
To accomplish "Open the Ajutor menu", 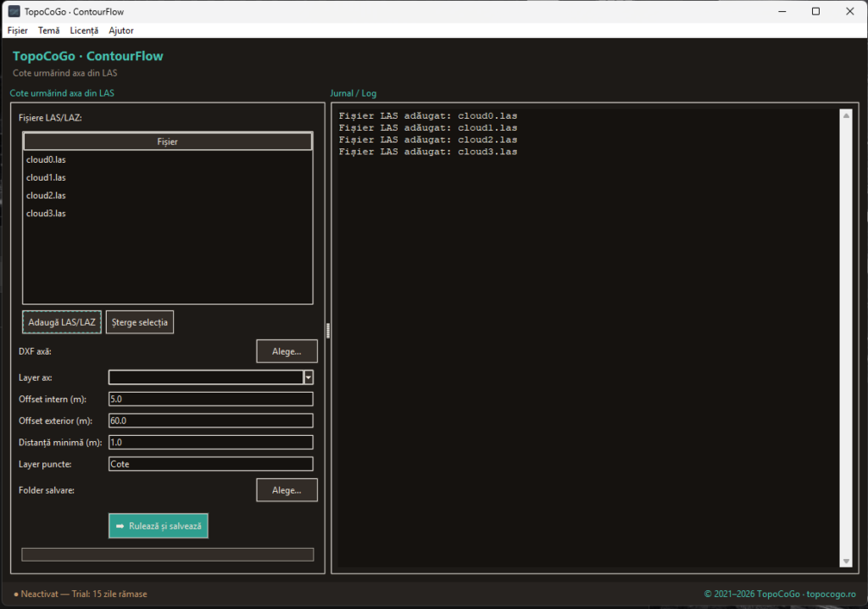I will click(121, 31).
